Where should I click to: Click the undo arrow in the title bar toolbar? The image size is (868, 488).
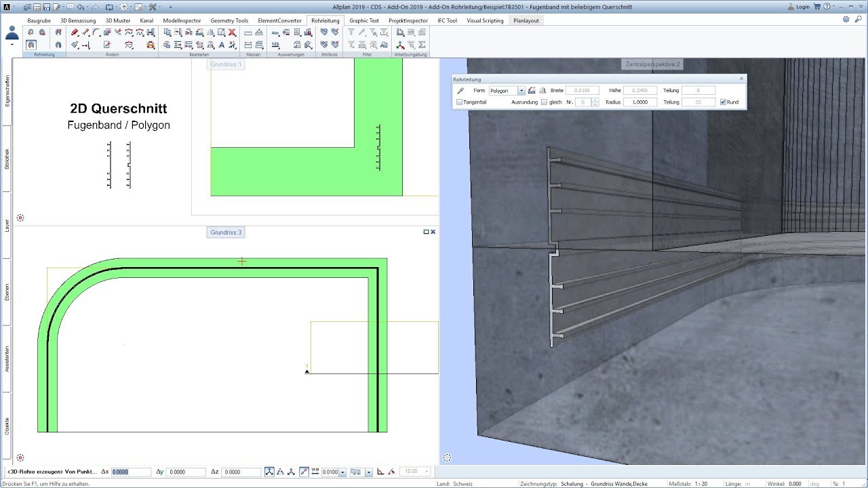point(80,7)
